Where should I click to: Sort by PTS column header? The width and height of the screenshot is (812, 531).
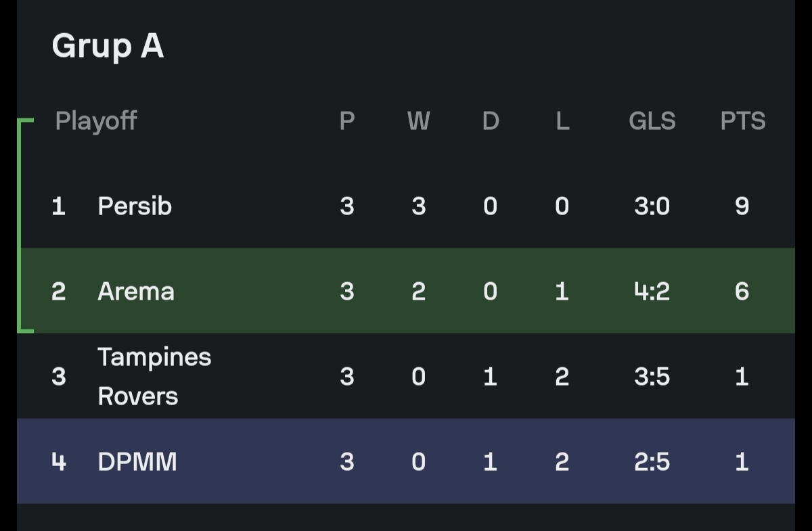point(743,121)
